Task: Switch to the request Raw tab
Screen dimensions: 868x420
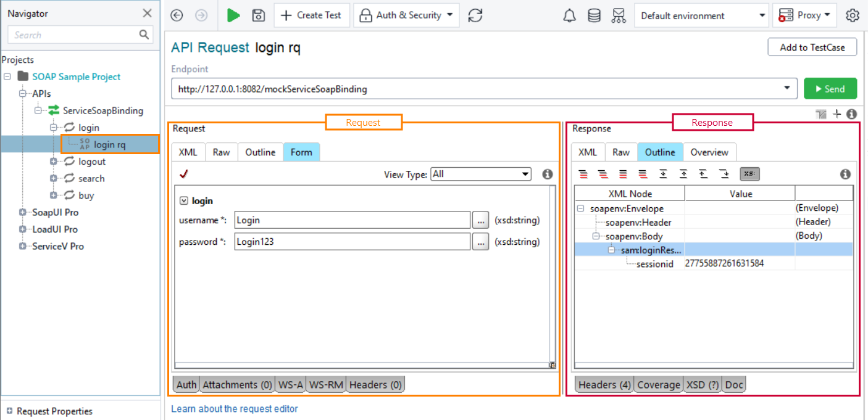Action: [x=221, y=152]
